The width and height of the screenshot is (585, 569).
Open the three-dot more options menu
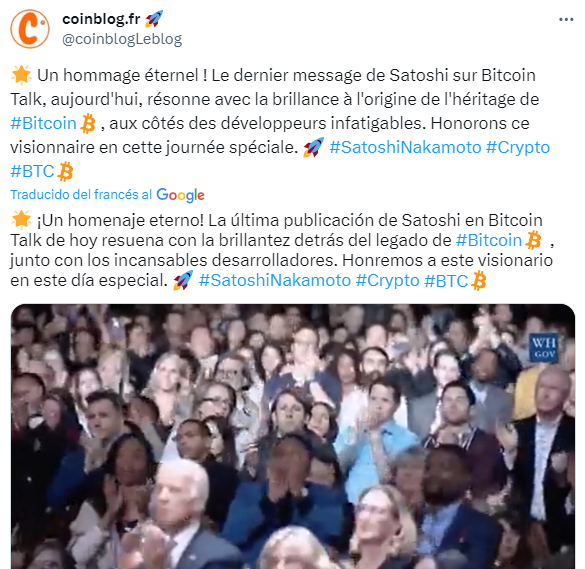coord(566,19)
